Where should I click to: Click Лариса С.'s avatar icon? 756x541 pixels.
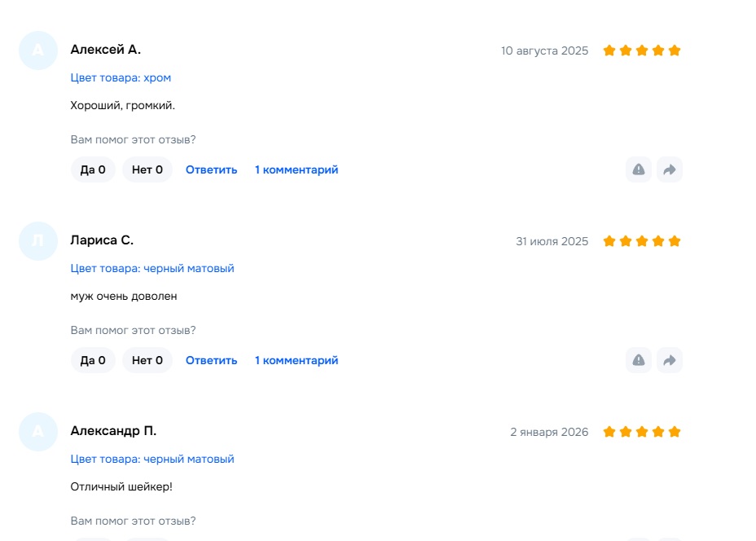coord(38,241)
